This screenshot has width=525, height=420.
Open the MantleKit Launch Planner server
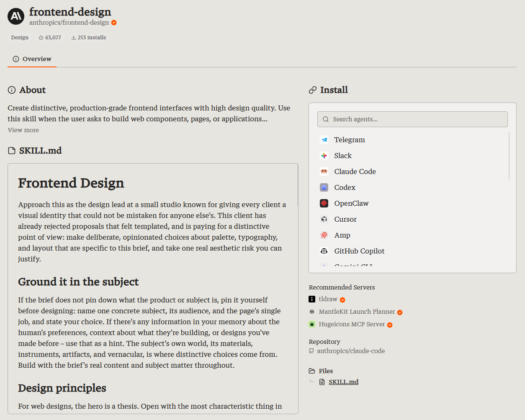tap(357, 312)
